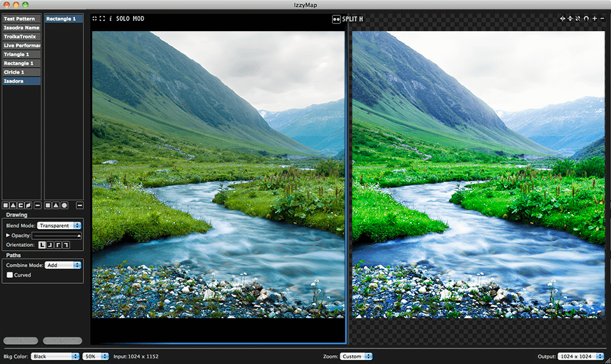Open the Output resolution dropdown

[580, 356]
